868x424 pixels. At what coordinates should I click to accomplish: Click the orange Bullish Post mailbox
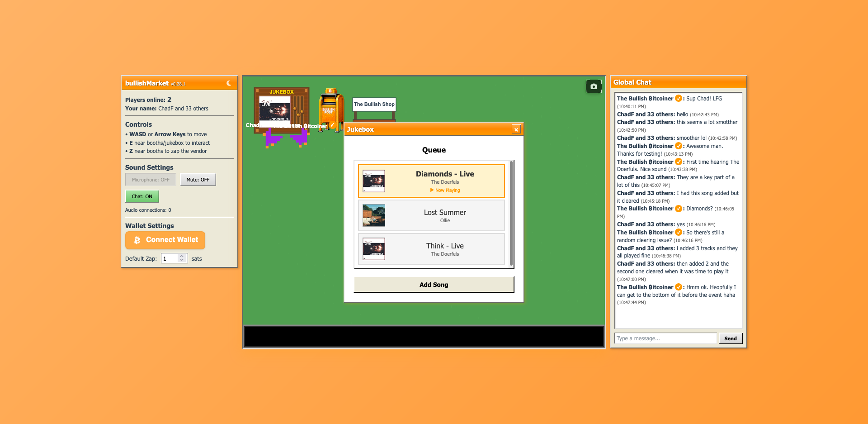coord(330,109)
